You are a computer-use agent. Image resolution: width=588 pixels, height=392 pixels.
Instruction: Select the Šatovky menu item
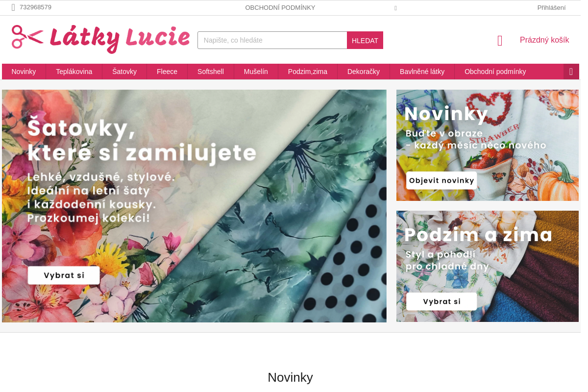coord(124,72)
